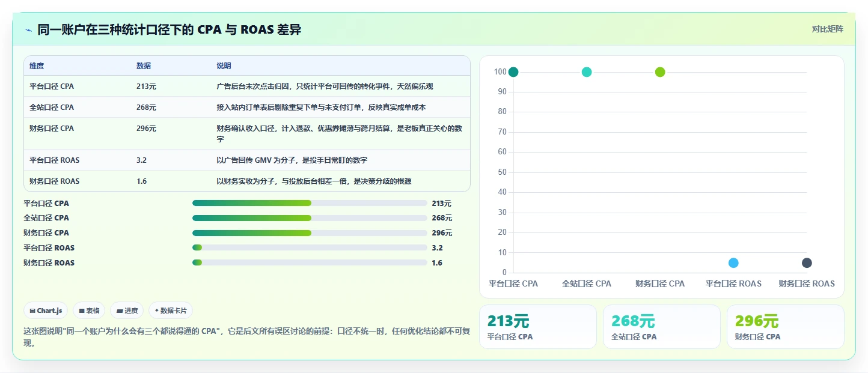The image size is (868, 373).
Task: Click the 全站口径 CPA progress bar
Action: (x=310, y=218)
